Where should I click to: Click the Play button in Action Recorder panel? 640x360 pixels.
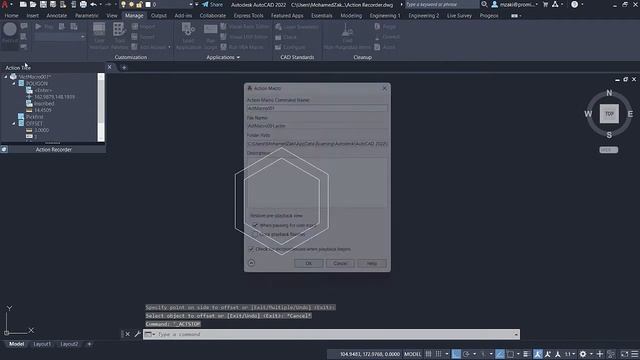[x=44, y=27]
